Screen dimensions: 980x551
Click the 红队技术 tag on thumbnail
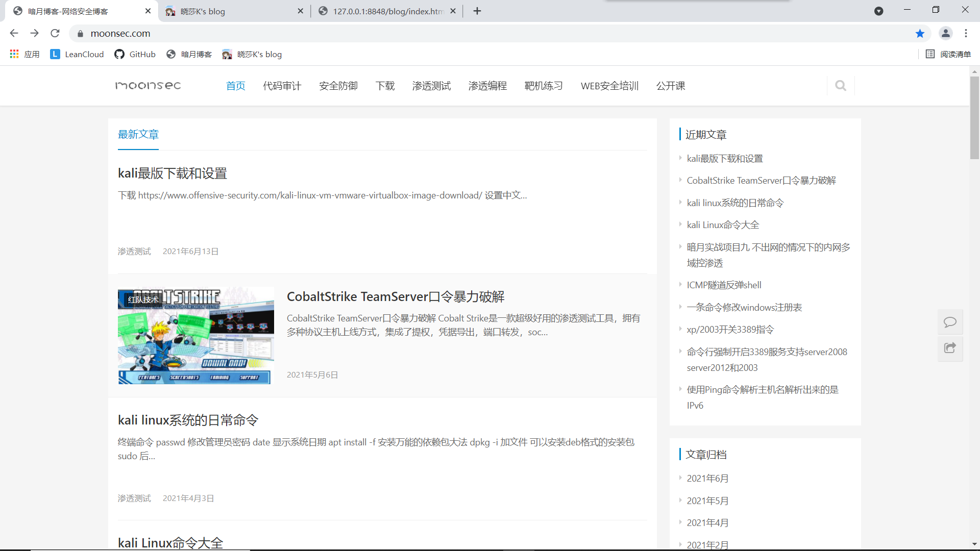pos(143,300)
